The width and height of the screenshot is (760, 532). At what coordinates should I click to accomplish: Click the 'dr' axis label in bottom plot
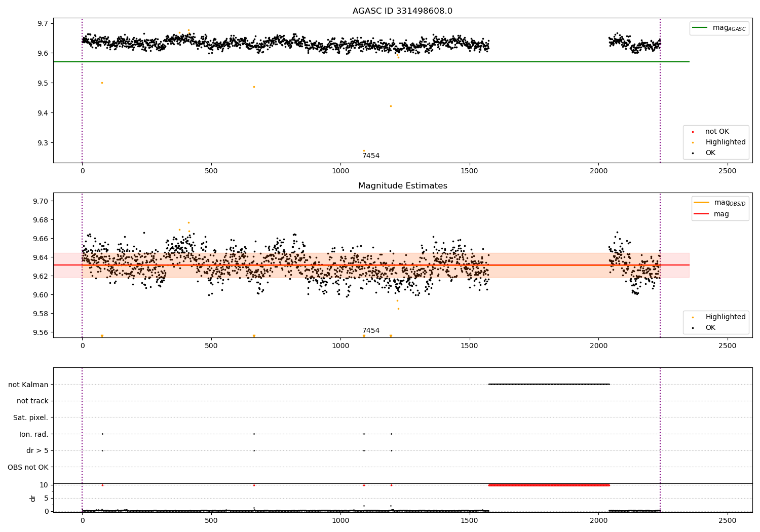point(33,498)
